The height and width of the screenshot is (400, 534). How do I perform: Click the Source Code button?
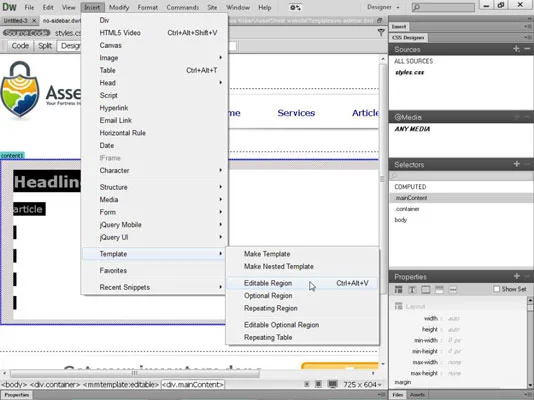pyautogui.click(x=27, y=33)
